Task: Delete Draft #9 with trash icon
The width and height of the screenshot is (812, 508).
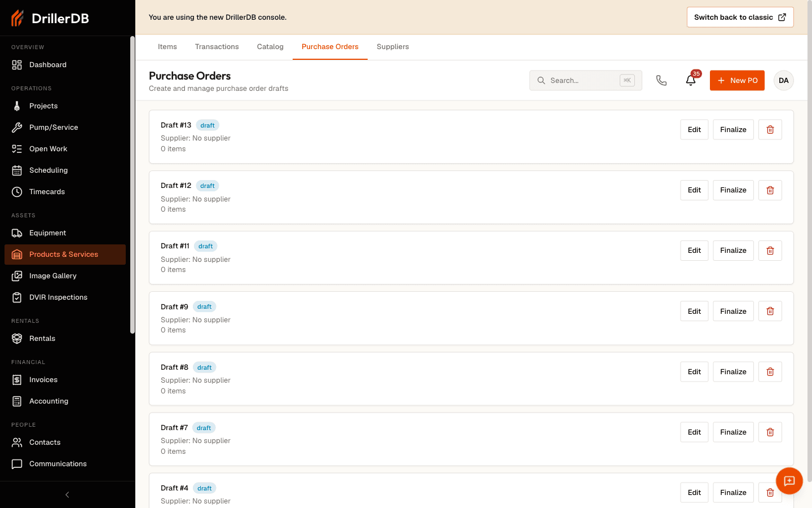Action: click(770, 312)
